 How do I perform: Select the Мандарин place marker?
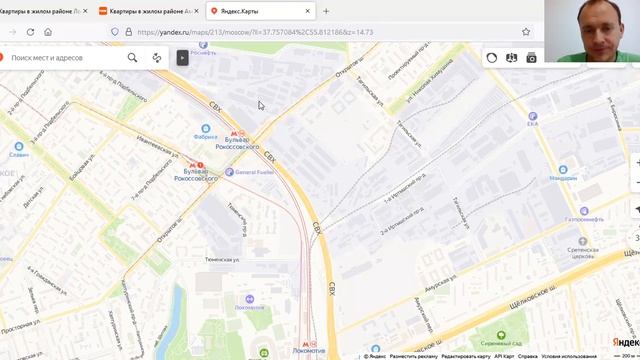[563, 169]
